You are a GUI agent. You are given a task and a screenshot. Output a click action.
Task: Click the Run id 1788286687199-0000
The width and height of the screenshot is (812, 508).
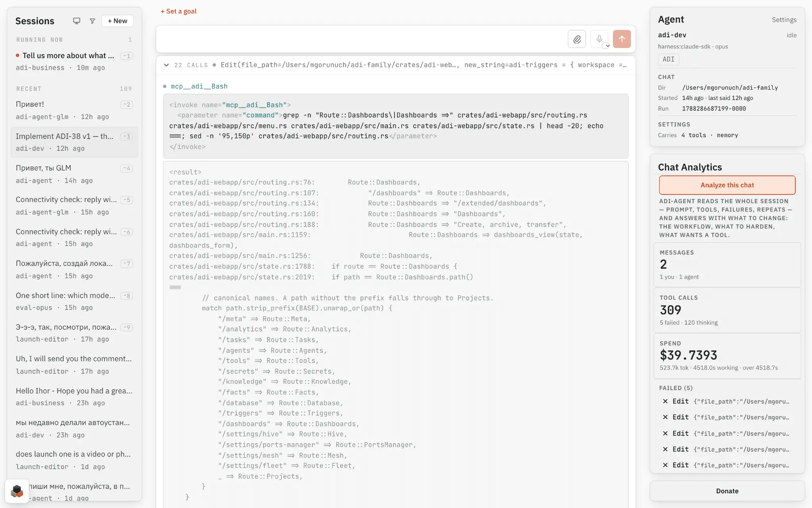click(x=714, y=109)
